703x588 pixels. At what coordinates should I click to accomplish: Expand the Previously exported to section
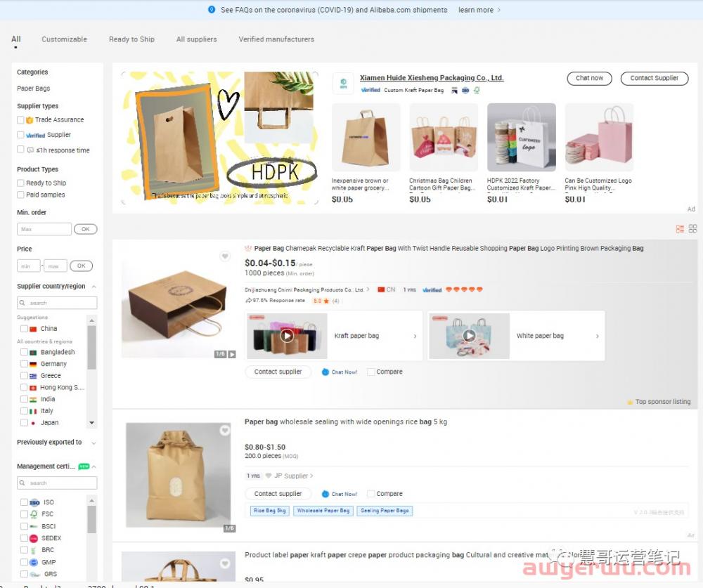[93, 443]
